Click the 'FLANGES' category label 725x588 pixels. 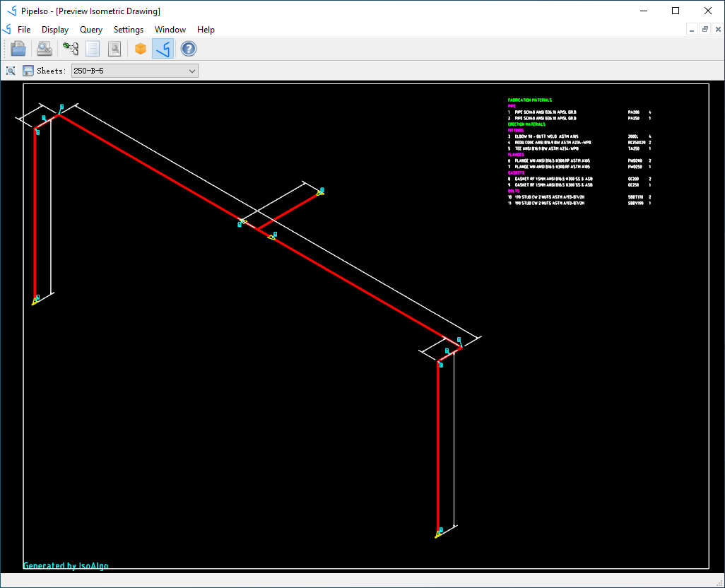click(516, 154)
